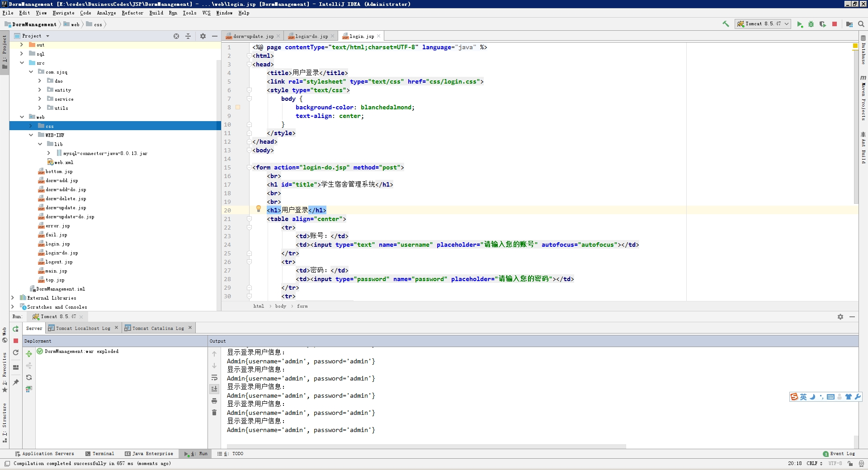Open settings via the gear icon in Run panel

[840, 317]
